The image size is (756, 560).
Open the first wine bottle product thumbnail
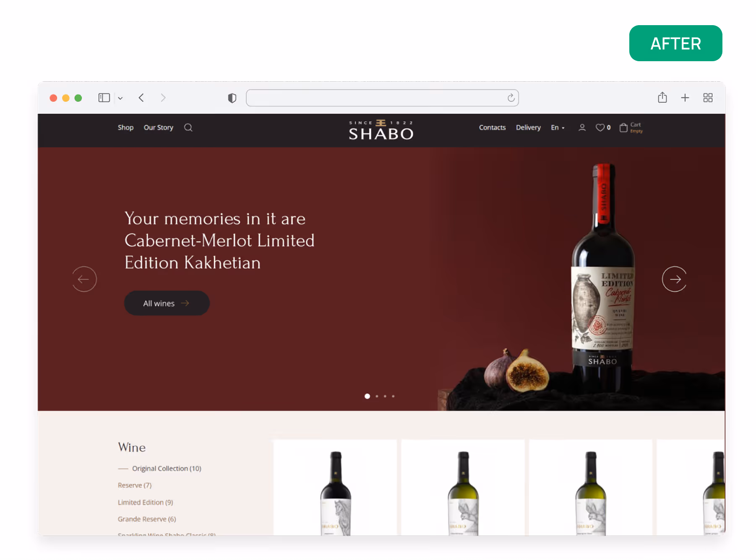(x=335, y=487)
